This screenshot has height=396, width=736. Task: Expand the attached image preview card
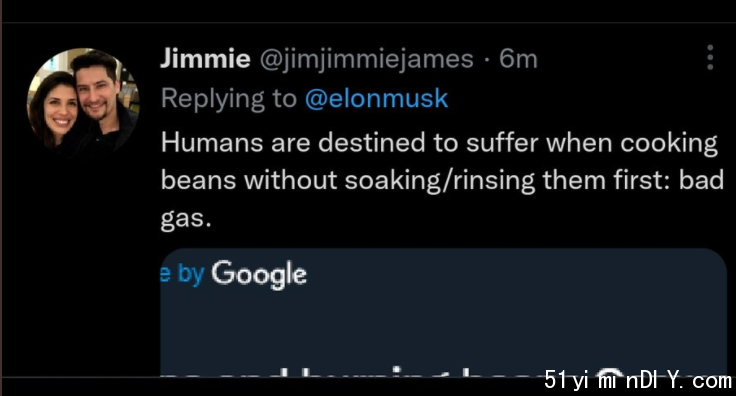point(444,312)
